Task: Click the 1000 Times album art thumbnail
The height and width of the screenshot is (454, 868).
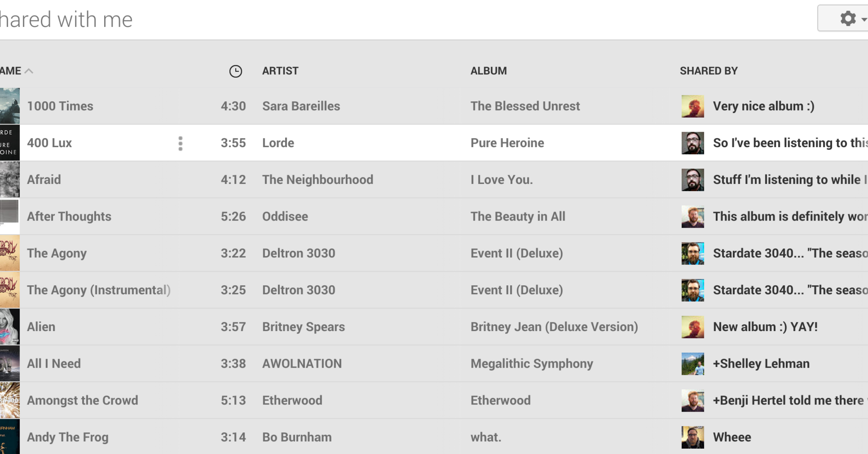Action: pos(9,106)
